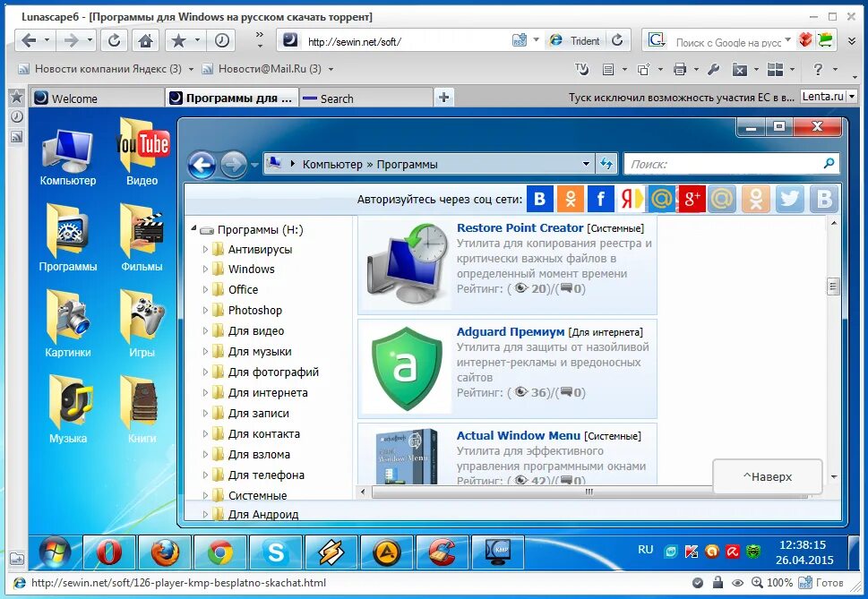The image size is (868, 599).
Task: Expand the Office tree folder
Action: click(205, 290)
